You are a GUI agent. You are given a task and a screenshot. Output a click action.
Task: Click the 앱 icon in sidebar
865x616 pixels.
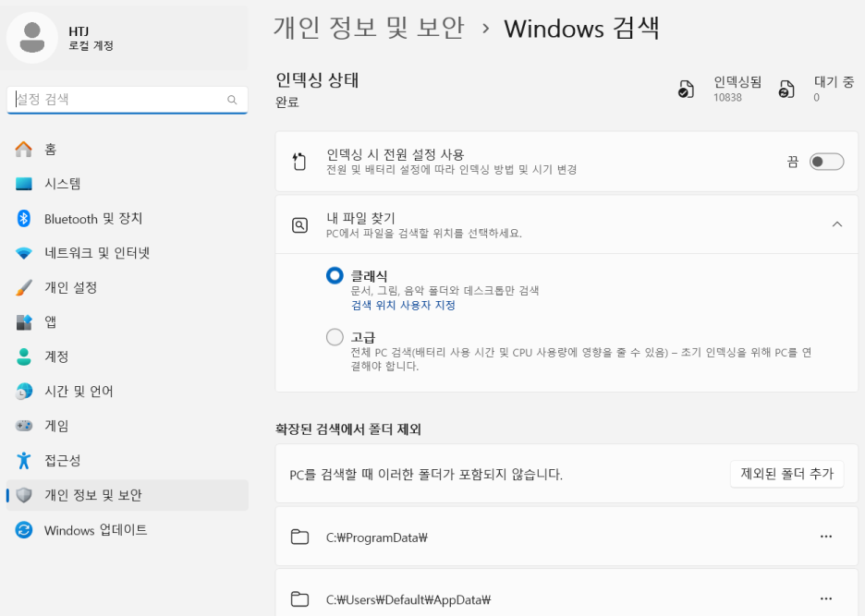tap(24, 322)
